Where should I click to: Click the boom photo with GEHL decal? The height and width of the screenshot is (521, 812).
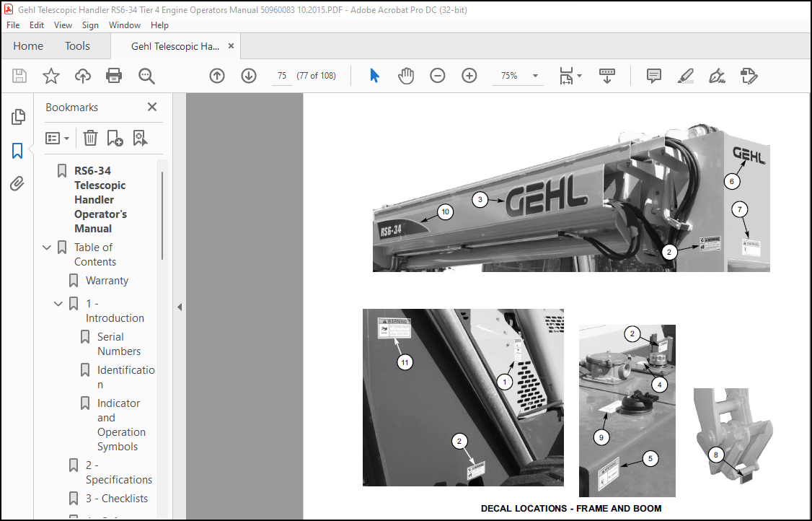[571, 198]
